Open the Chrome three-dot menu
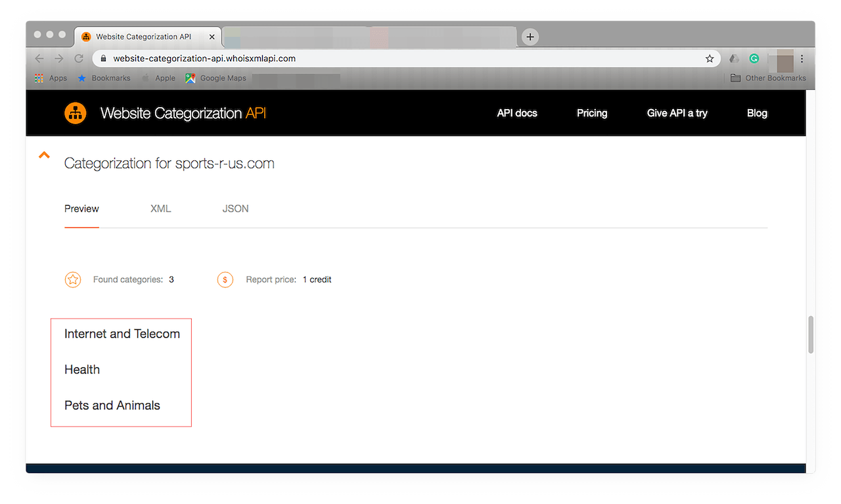 click(802, 58)
